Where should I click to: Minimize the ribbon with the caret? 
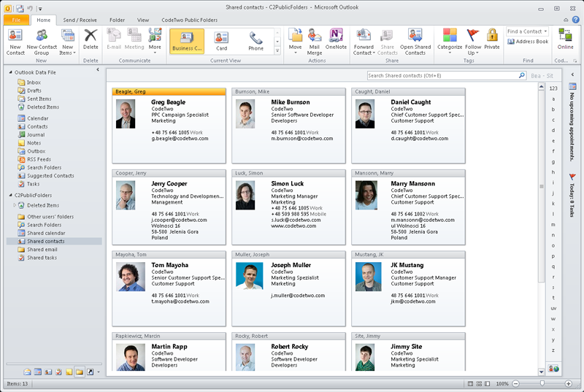pos(566,20)
